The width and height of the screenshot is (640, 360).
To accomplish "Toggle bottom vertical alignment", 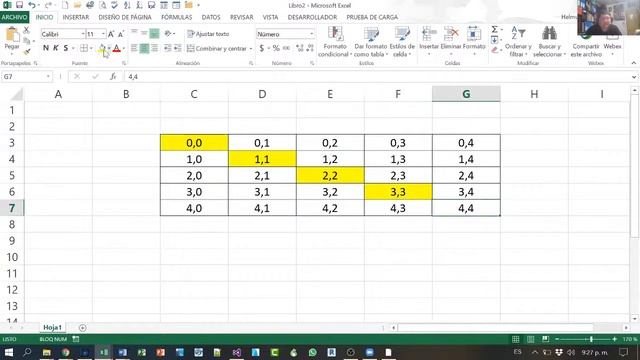I will pos(154,33).
